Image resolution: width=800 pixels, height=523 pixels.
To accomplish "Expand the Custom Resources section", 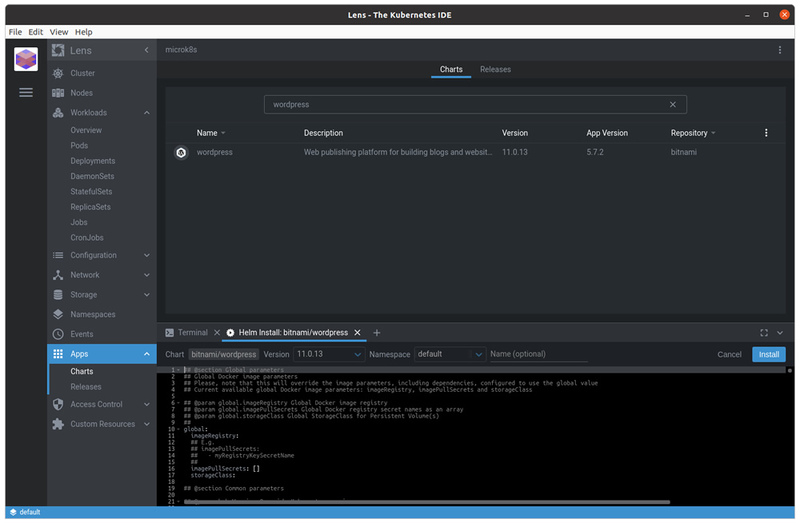I will point(146,424).
